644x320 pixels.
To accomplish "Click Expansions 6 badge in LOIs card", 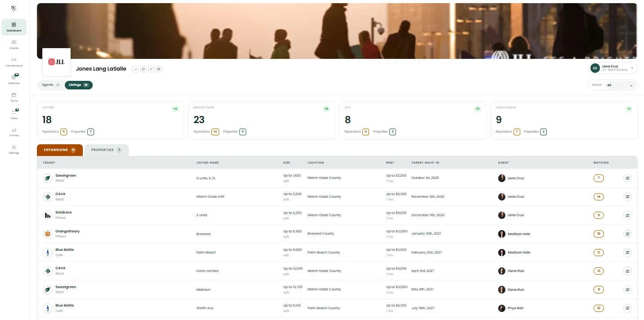I will pyautogui.click(x=365, y=132).
